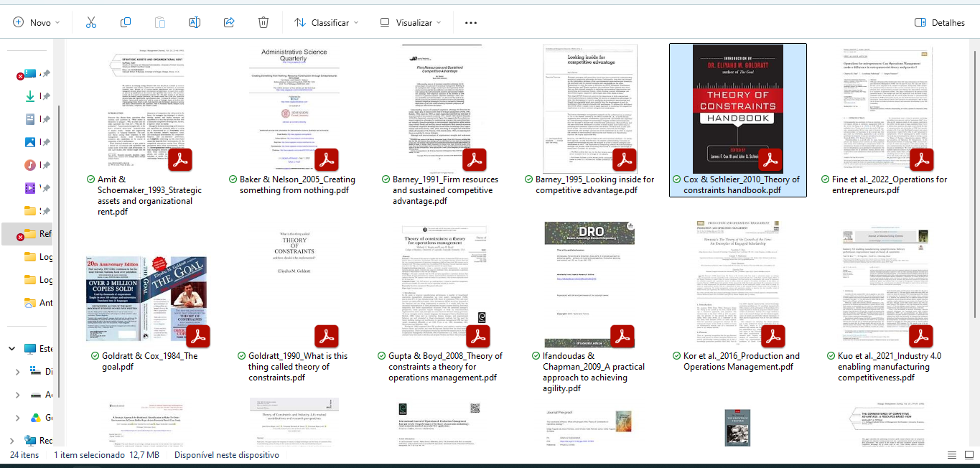The height and width of the screenshot is (468, 980).
Task: Click the Paste clipboard icon
Action: click(x=160, y=22)
